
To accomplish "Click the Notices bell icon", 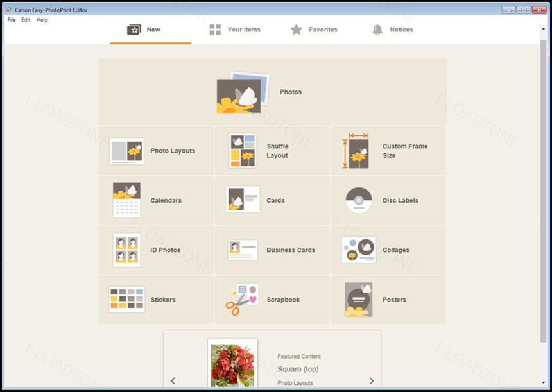I will tap(377, 30).
